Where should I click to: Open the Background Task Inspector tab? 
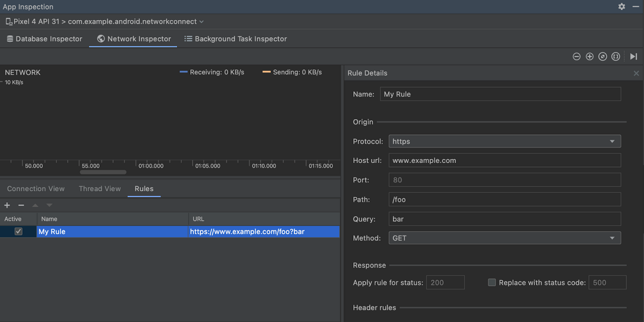[x=235, y=39]
